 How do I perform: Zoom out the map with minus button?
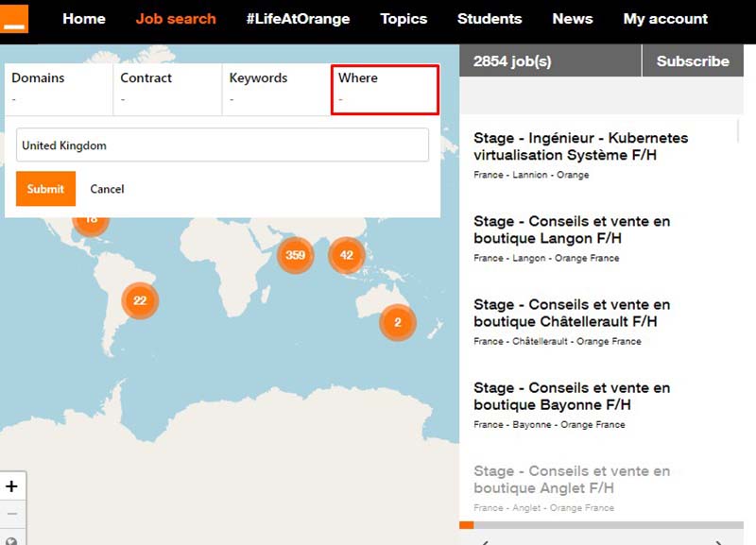(12, 514)
